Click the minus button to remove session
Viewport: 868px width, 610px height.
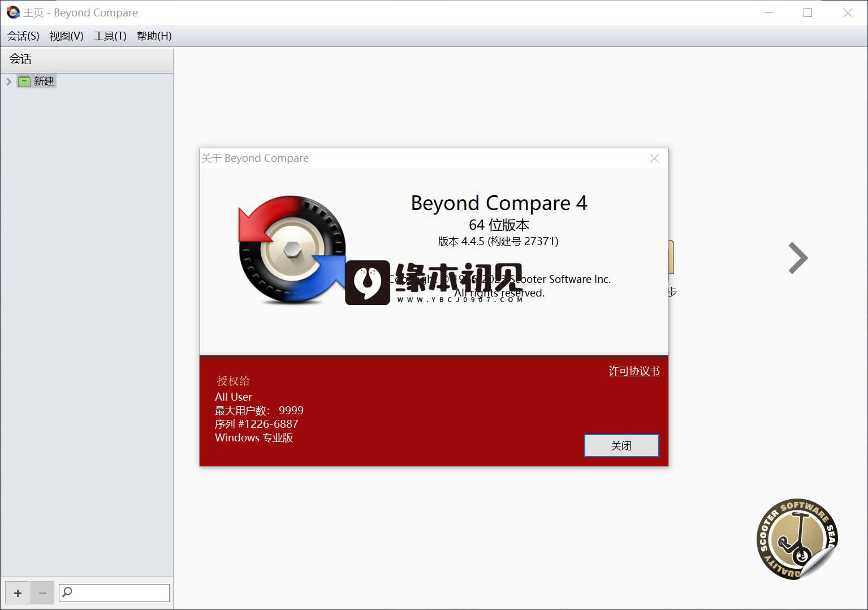tap(42, 593)
